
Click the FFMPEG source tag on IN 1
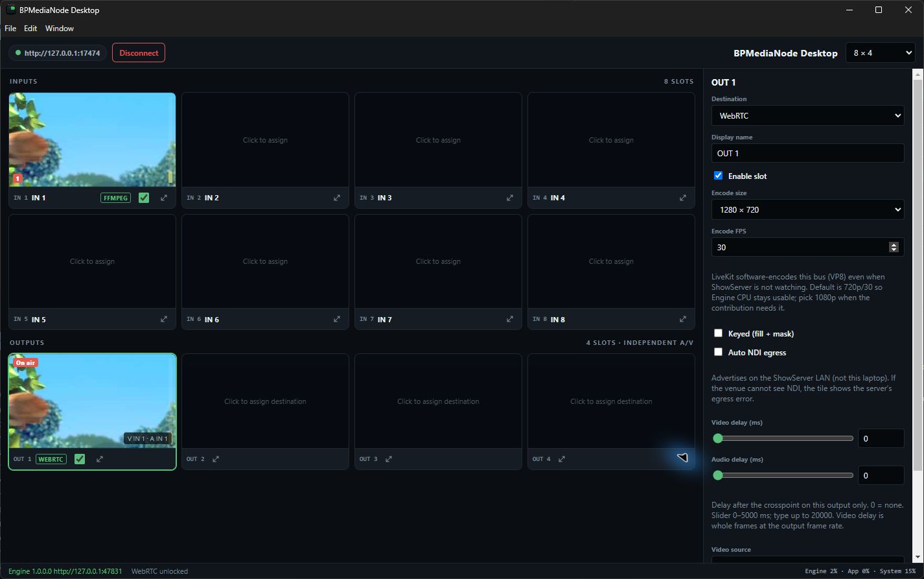[x=115, y=198]
